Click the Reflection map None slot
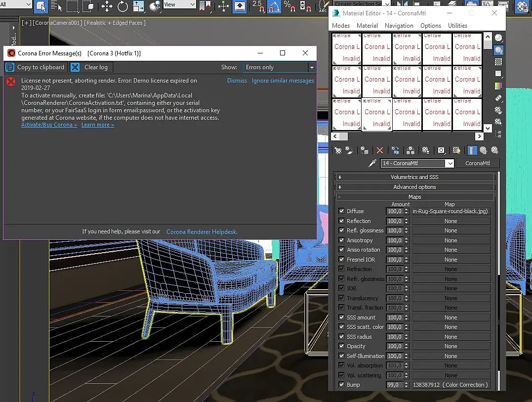 click(450, 221)
